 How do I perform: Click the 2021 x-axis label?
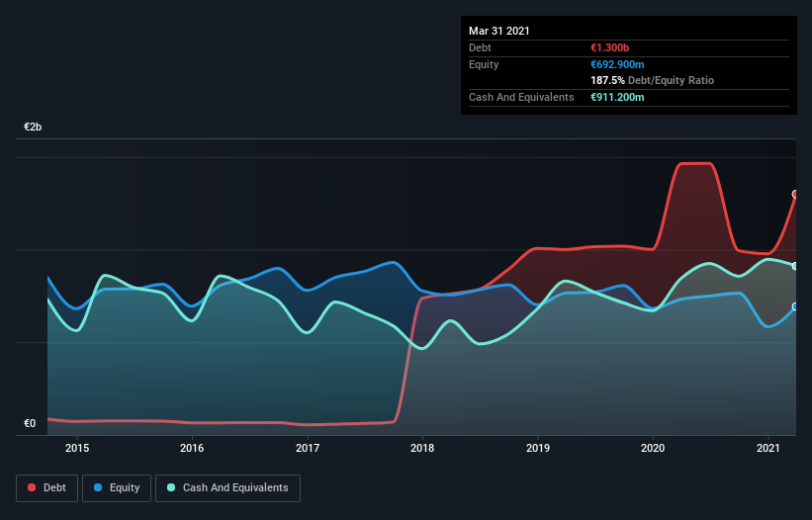[x=767, y=448]
